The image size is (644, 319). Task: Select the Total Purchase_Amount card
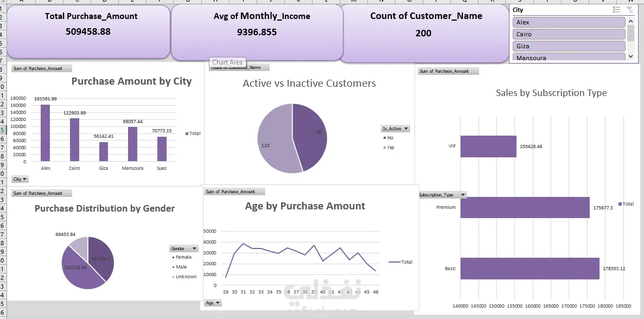(x=88, y=31)
